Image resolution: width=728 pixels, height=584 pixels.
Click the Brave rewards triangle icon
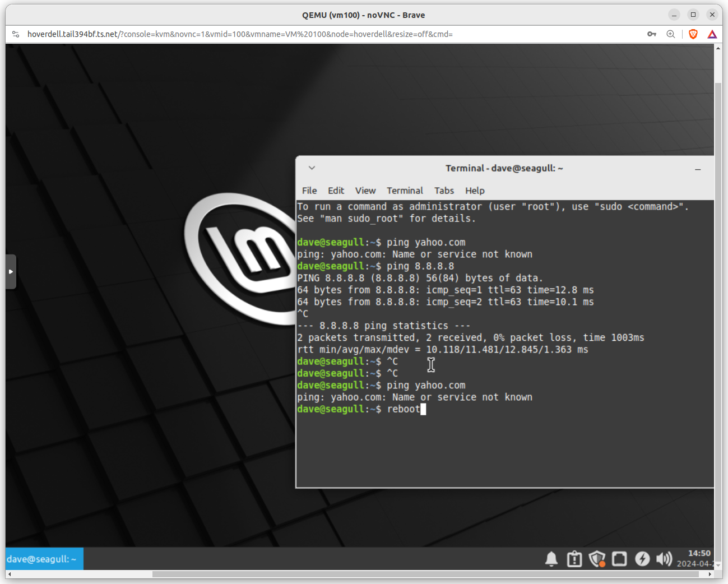(712, 34)
